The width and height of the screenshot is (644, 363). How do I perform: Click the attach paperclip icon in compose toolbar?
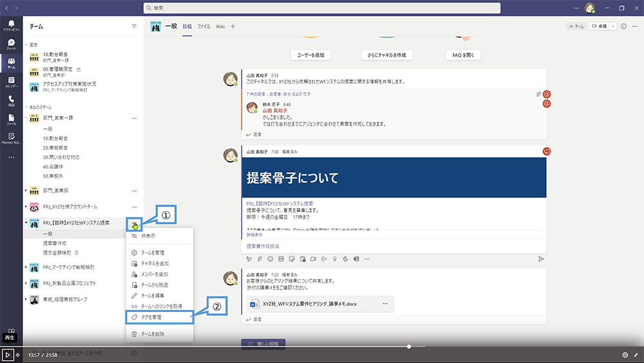(x=260, y=259)
